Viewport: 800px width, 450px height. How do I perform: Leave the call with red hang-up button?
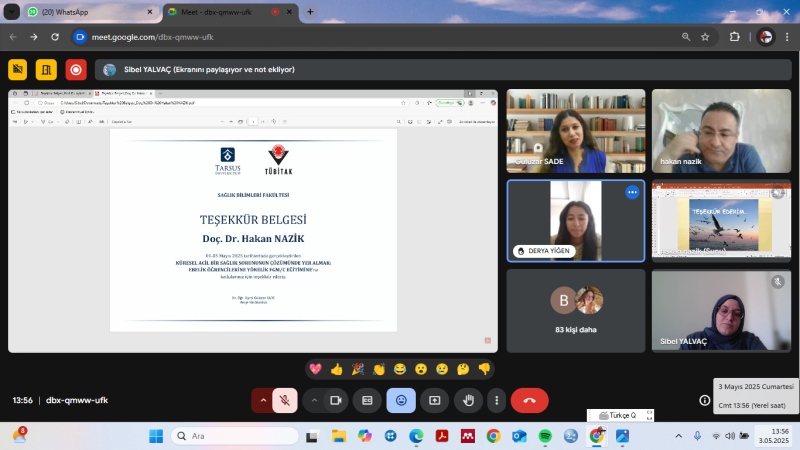click(x=530, y=401)
